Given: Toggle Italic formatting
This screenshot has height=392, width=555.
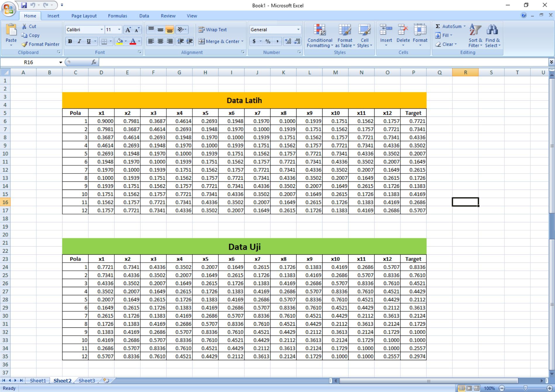Looking at the screenshot, I should 79,41.
